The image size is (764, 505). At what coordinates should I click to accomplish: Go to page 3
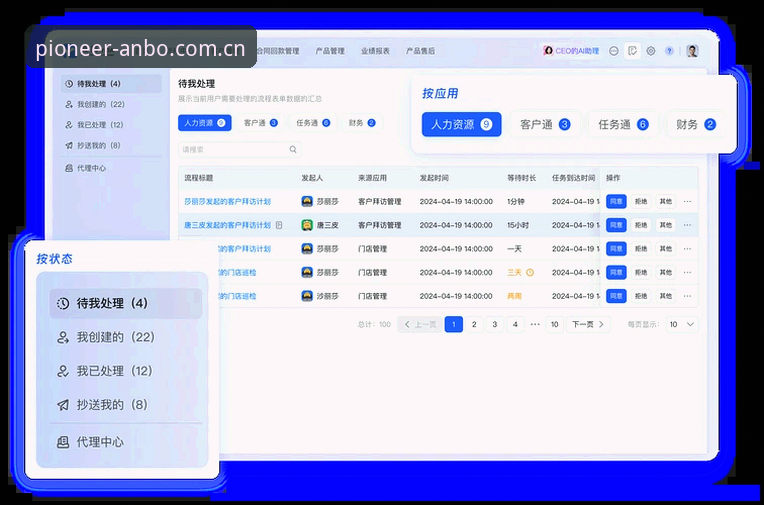(x=495, y=325)
